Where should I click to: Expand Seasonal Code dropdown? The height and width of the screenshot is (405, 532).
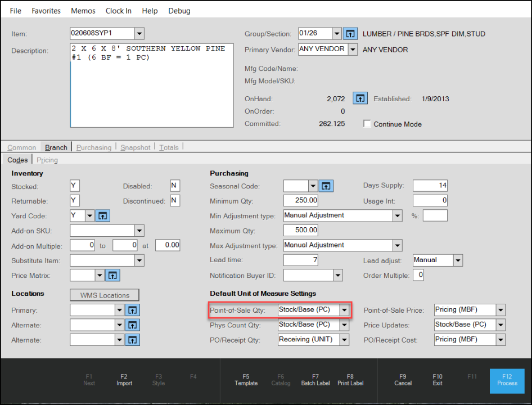(x=313, y=186)
